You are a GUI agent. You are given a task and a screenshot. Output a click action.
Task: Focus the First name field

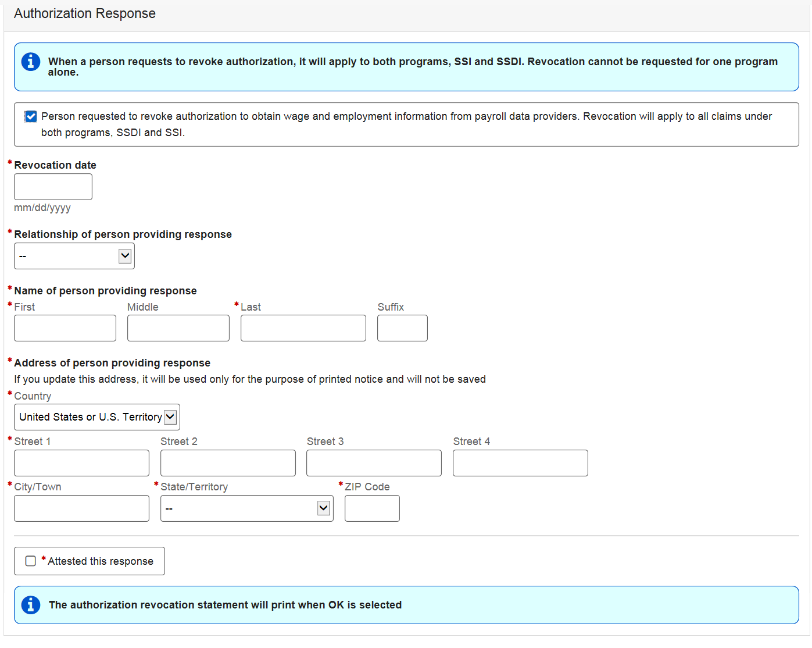tap(65, 328)
